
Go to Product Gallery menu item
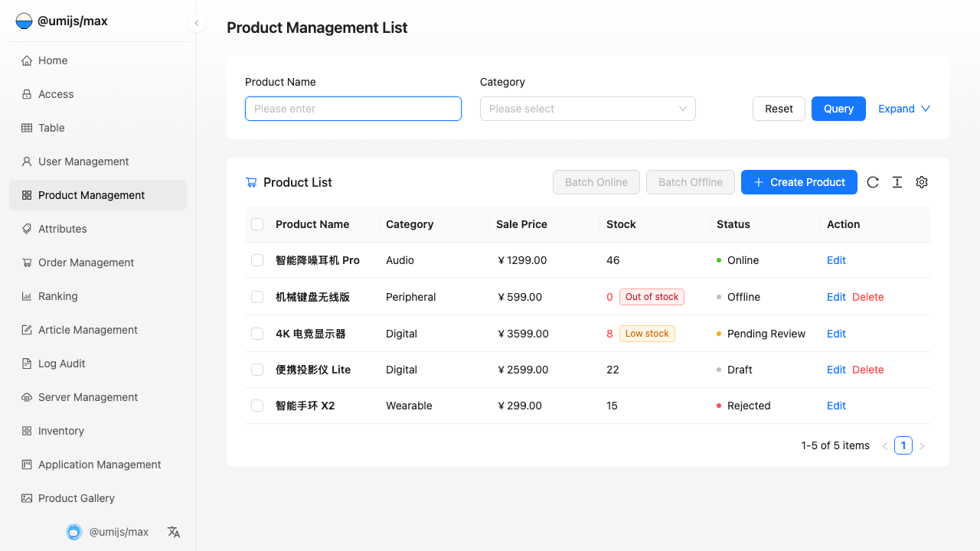77,498
